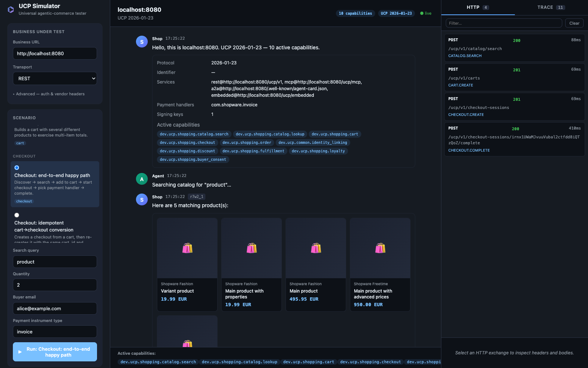This screenshot has width=588, height=368.
Task: Click the checkout scenario tag
Action: pos(24,201)
